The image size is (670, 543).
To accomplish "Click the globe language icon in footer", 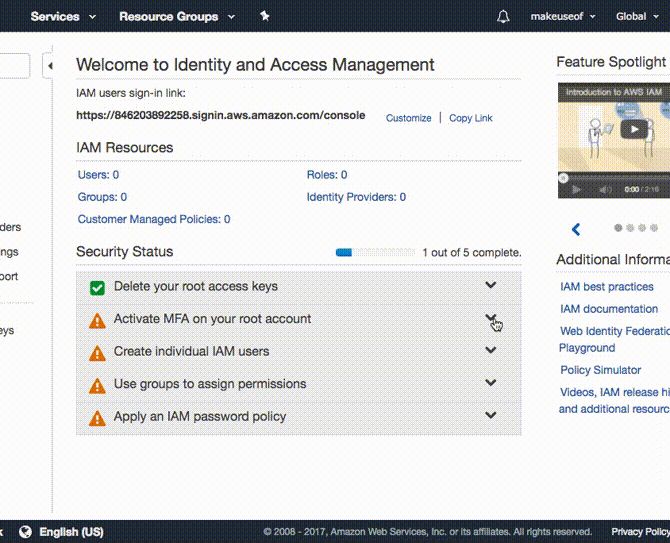I will tap(25, 532).
